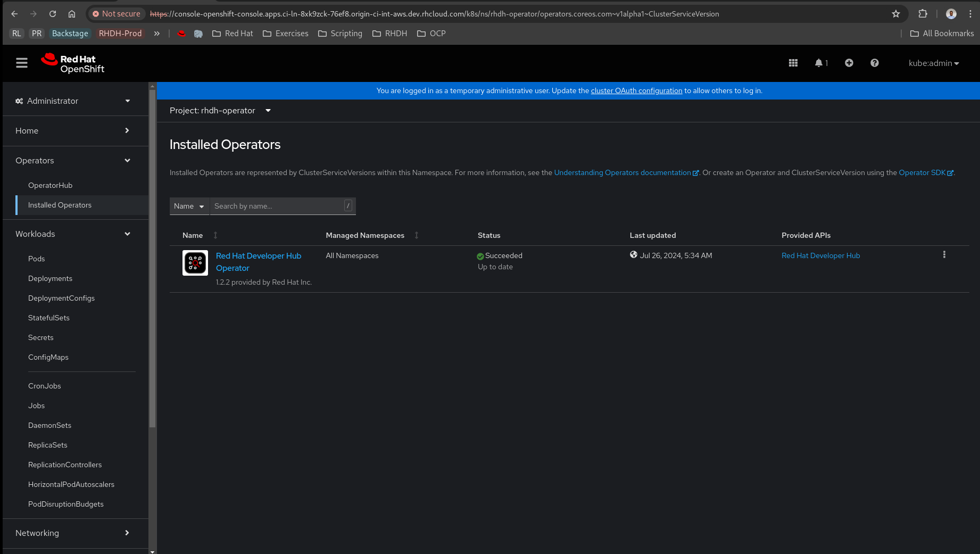Open the PR bookmark
The height and width of the screenshot is (554, 980).
(x=37, y=34)
